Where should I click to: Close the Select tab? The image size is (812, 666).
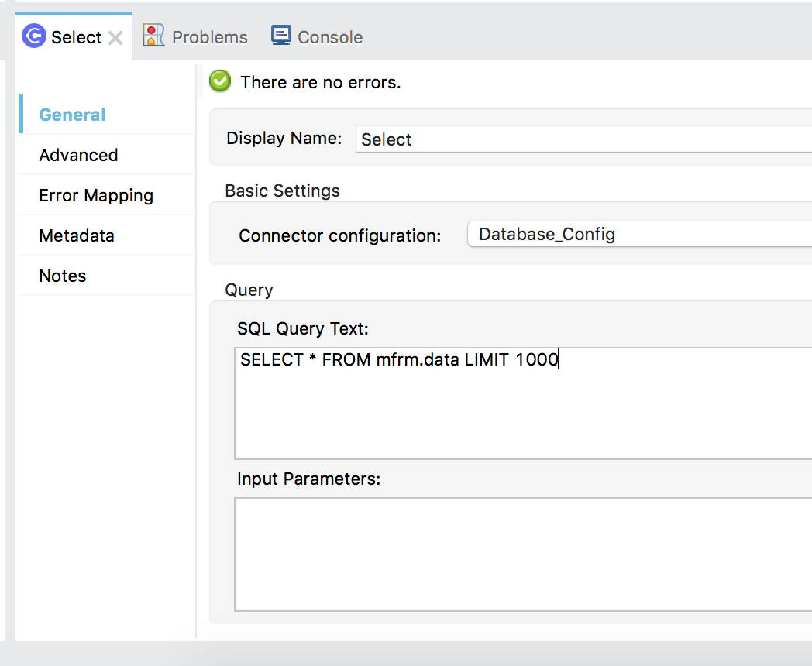point(115,38)
